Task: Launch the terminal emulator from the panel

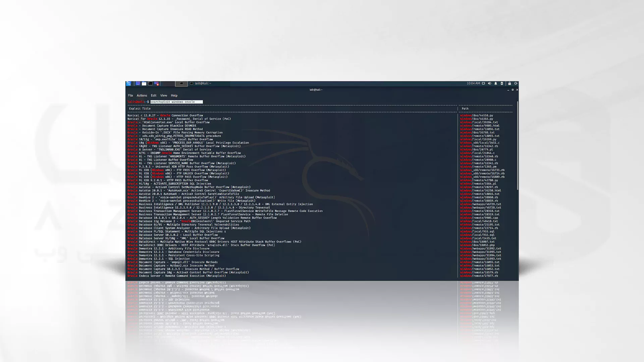Action: click(150, 83)
